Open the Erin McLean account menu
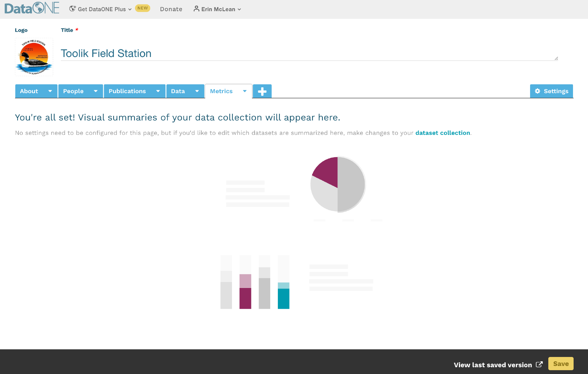The height and width of the screenshot is (374, 588). [218, 9]
